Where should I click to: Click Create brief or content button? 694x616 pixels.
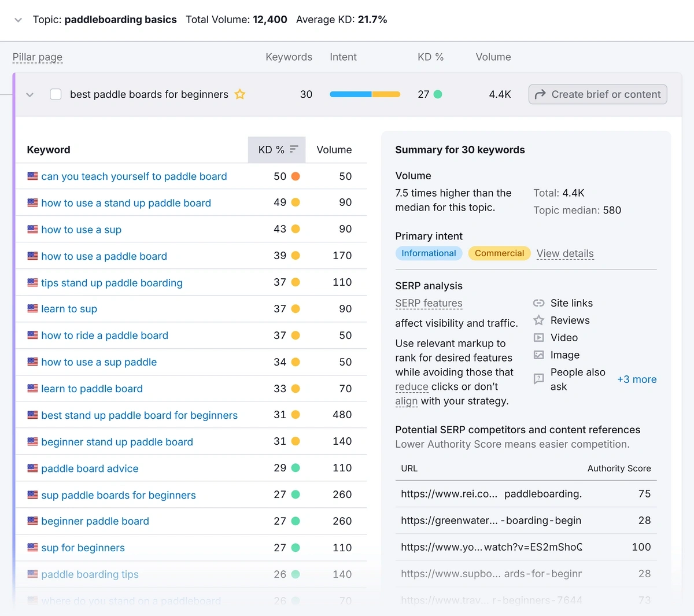597,94
